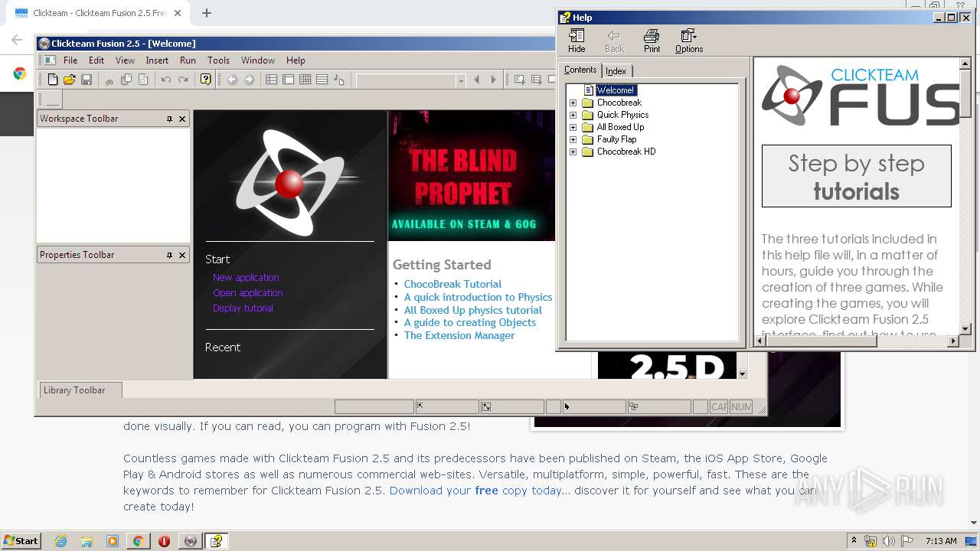Open the Edit menu
980x551 pixels.
pos(96,60)
